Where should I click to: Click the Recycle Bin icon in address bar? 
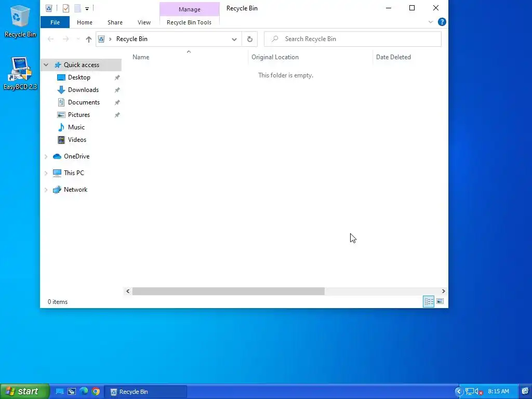tap(101, 39)
